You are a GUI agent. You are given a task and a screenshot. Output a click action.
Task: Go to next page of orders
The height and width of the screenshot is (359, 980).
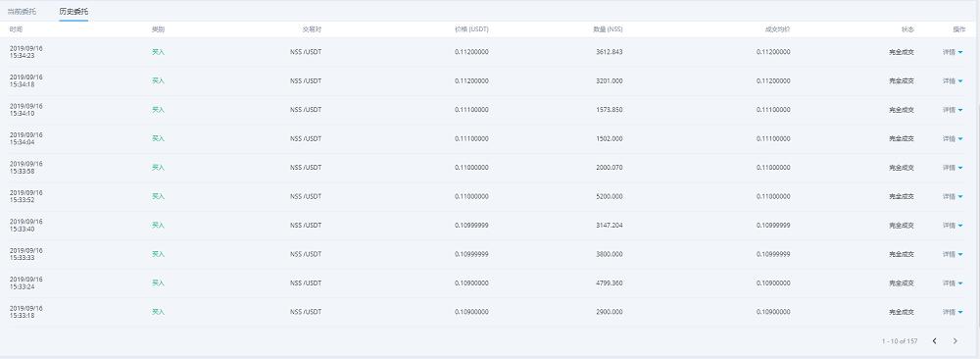point(955,341)
